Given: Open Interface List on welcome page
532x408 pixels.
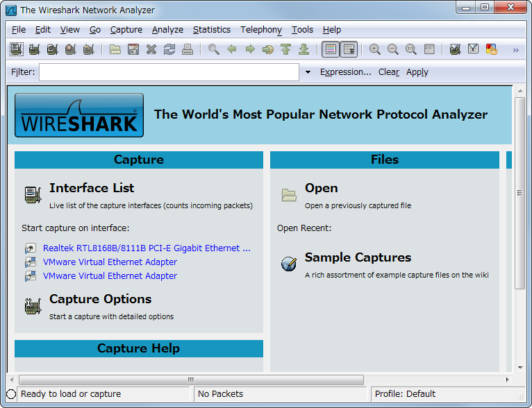Looking at the screenshot, I should point(92,188).
